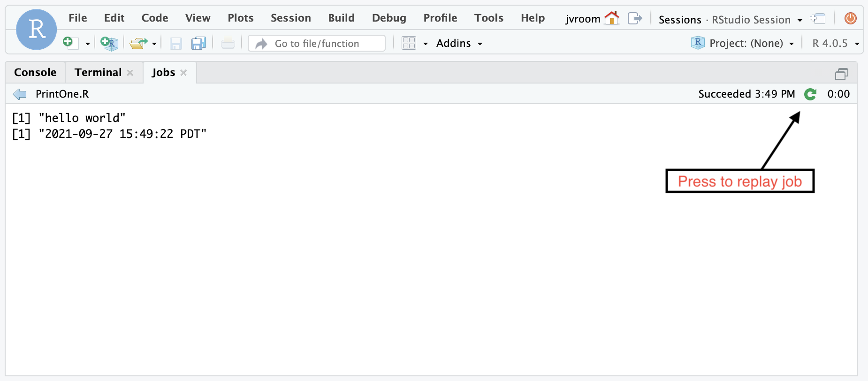Click the green replay job icon
This screenshot has height=381, width=868.
(810, 94)
